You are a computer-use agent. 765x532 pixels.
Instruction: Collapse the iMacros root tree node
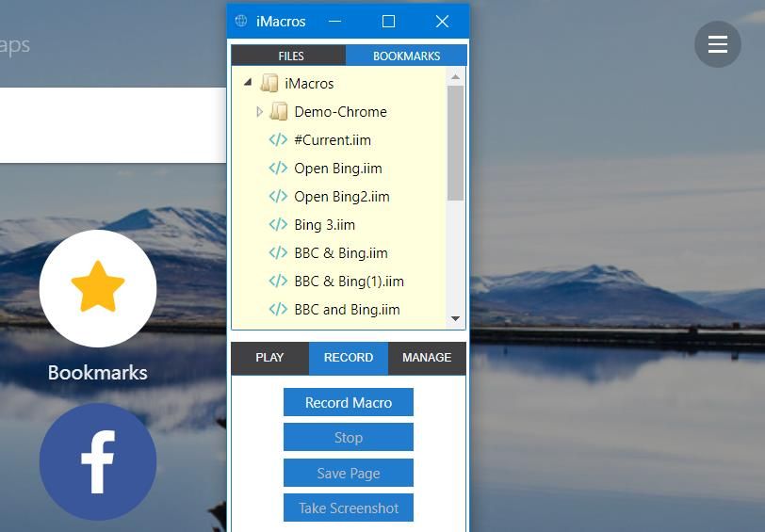click(x=248, y=83)
